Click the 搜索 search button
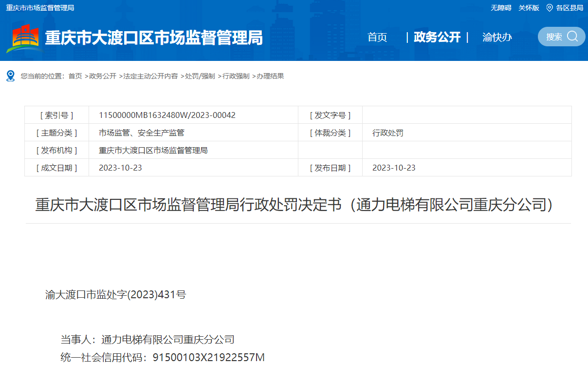The width and height of the screenshot is (588, 365). pyautogui.click(x=554, y=37)
